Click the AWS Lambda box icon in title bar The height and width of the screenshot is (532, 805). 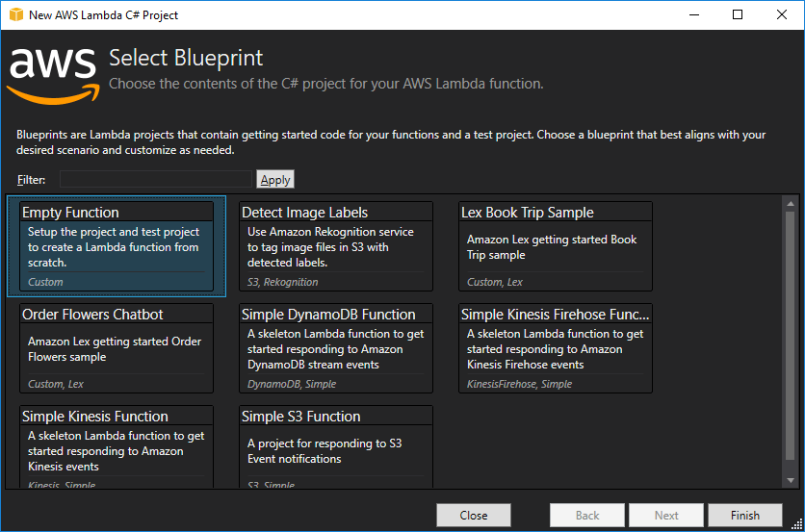click(x=14, y=14)
